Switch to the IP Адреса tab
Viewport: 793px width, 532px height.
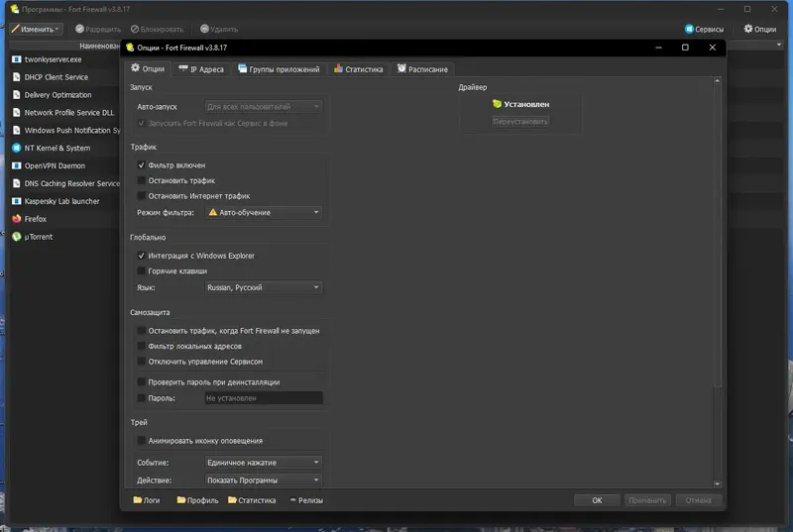tap(201, 68)
